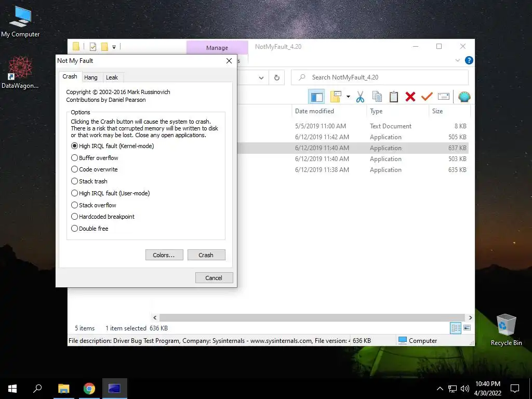
Task: Select the 505 KB Application row
Action: pos(353,137)
